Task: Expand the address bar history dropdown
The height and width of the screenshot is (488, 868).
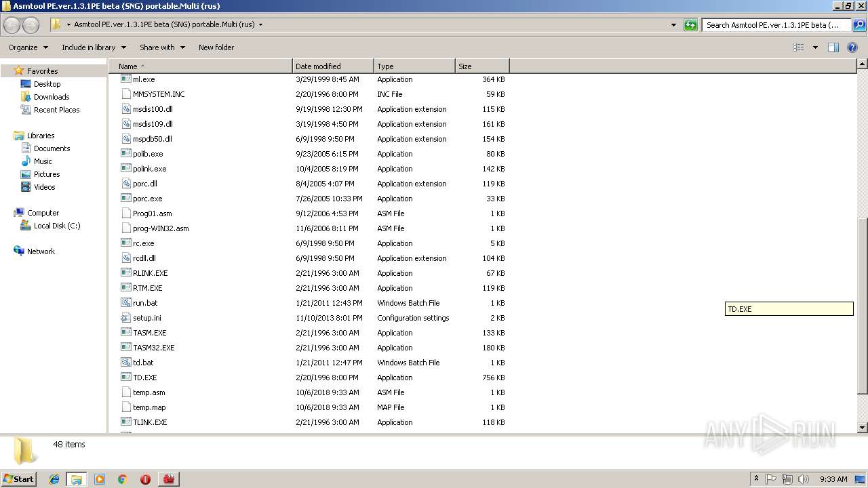Action: pos(673,25)
